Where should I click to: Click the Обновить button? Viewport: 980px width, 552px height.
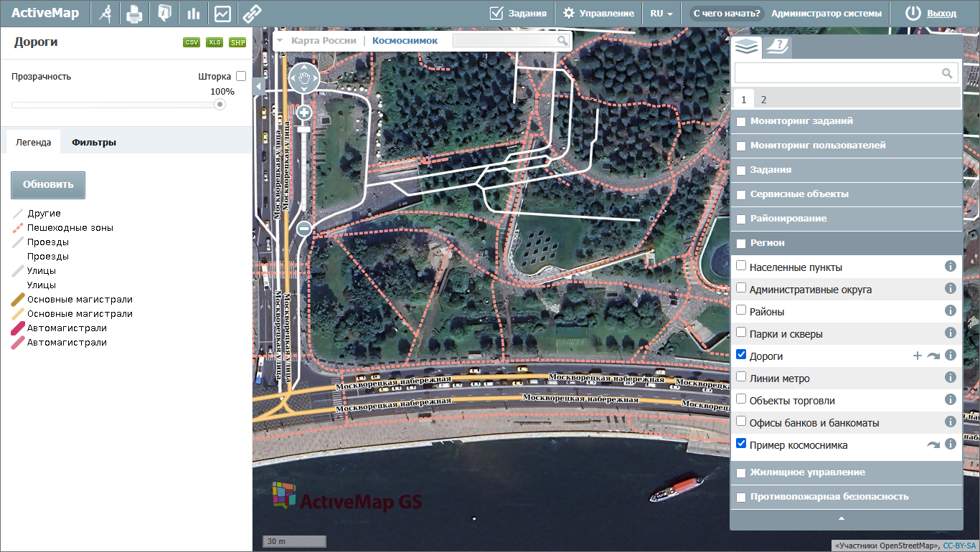(x=48, y=184)
